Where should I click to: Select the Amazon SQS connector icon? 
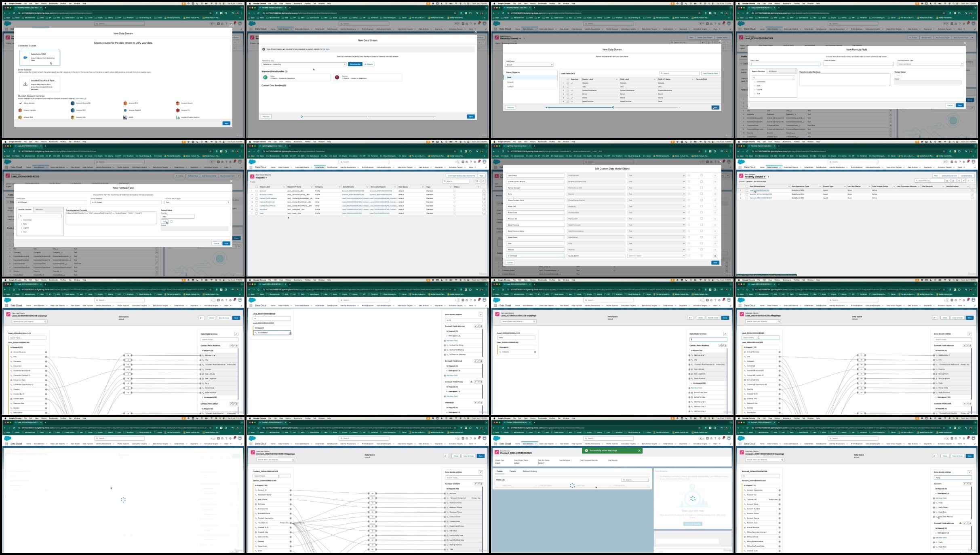[x=73, y=117]
